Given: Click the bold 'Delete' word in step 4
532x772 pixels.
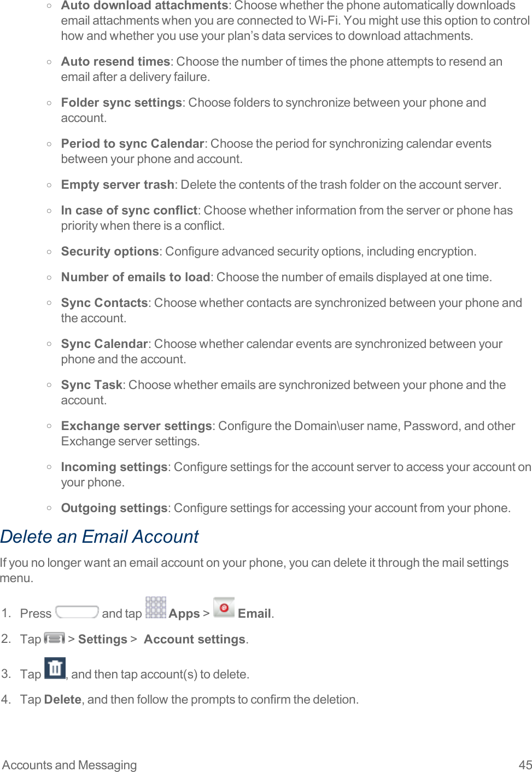Looking at the screenshot, I should pos(62,699).
